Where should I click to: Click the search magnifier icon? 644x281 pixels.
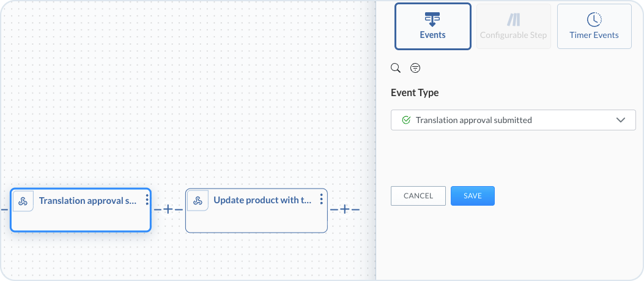[x=396, y=68]
